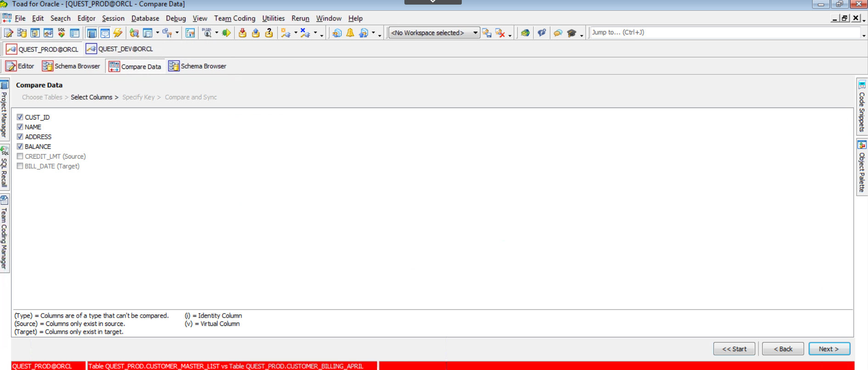Open the No Workspace selected dropdown

pyautogui.click(x=434, y=33)
